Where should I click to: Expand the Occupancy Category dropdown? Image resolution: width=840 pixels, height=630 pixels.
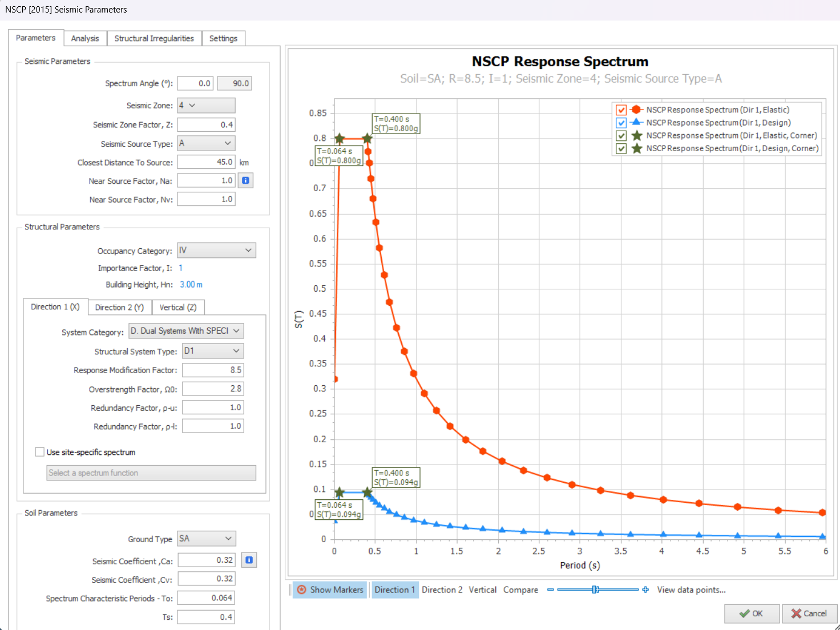[216, 251]
